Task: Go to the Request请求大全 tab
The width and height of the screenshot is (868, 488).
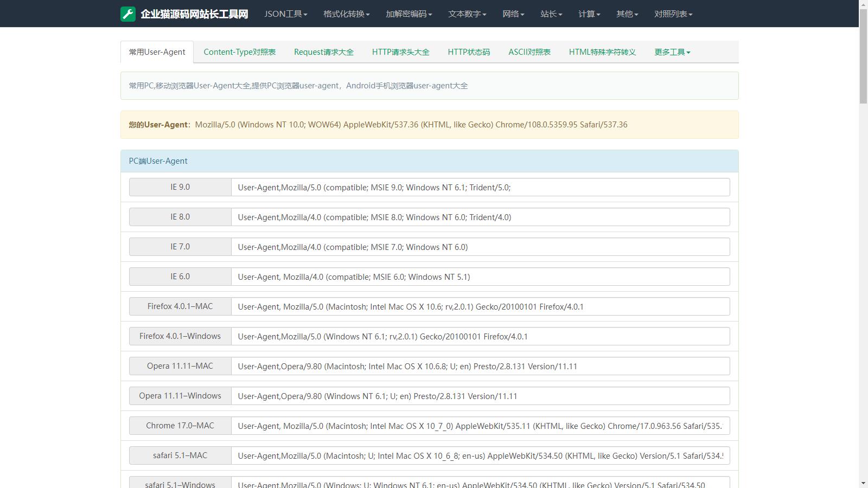Action: click(323, 52)
